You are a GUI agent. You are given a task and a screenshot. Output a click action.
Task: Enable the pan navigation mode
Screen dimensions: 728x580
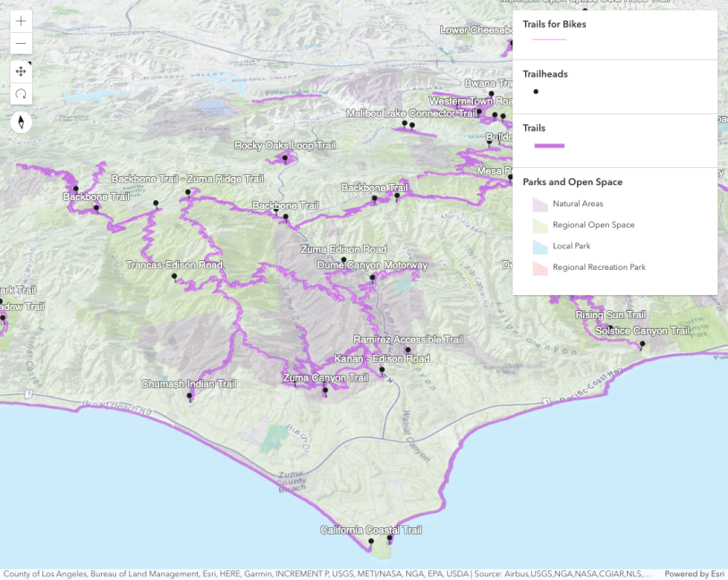tap(21, 71)
